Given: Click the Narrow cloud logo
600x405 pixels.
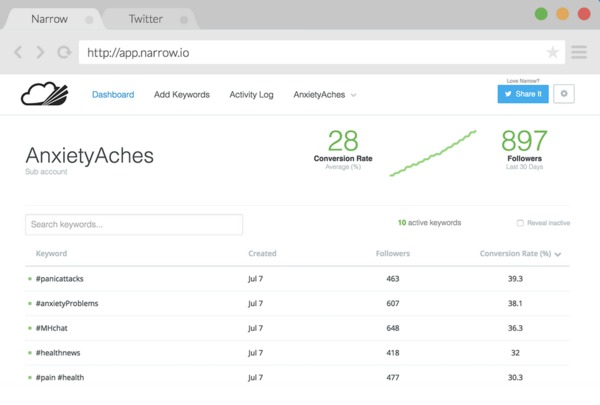Looking at the screenshot, I should click(44, 93).
